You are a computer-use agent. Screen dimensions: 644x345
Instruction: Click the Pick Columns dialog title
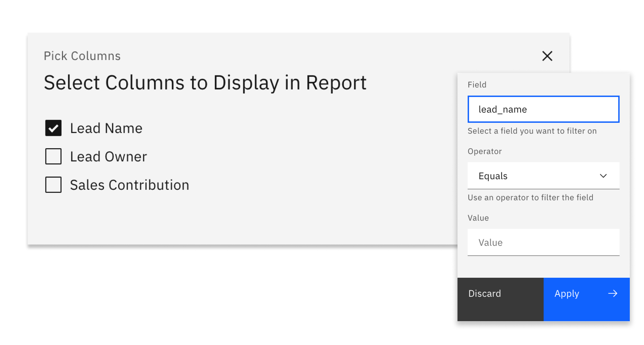(82, 56)
